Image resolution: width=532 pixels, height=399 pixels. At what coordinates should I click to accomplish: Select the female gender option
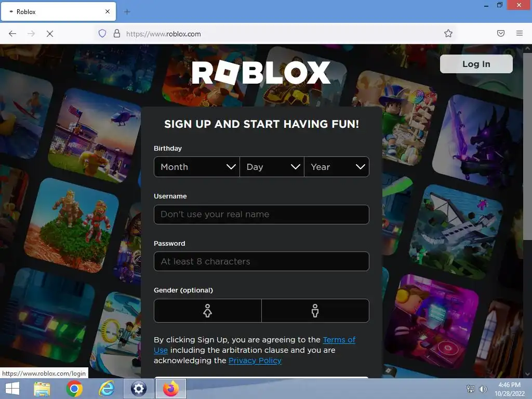(x=208, y=311)
